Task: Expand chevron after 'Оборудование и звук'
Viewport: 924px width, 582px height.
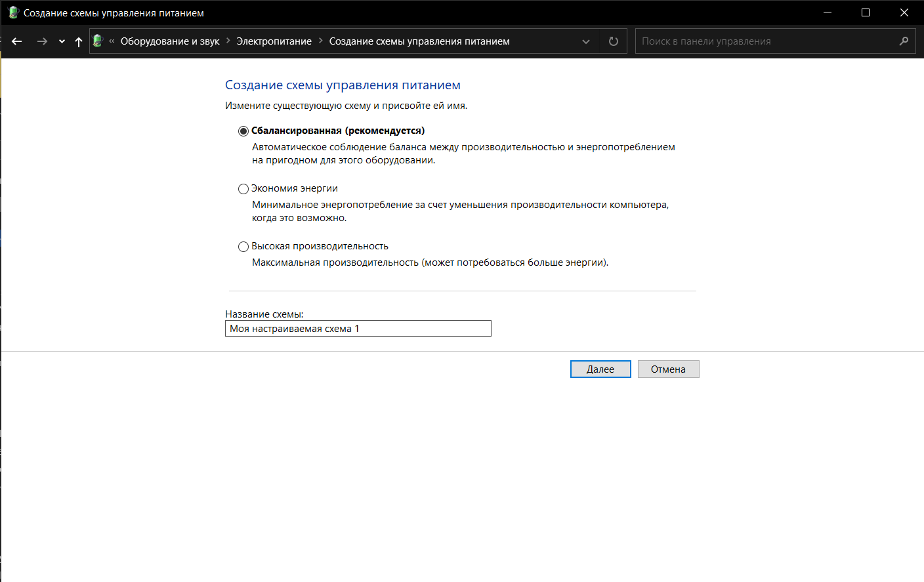Action: (x=228, y=41)
